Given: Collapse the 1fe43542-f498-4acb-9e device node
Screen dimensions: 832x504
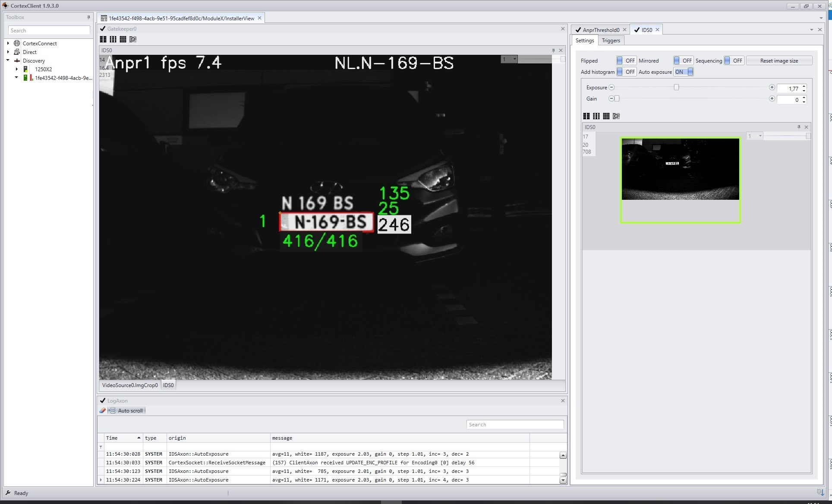Looking at the screenshot, I should pos(17,78).
